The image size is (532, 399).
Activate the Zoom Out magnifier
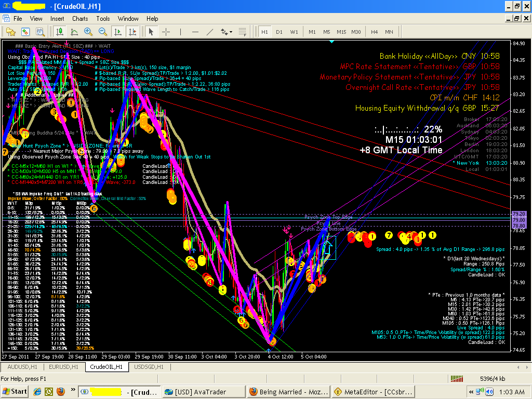pos(102,32)
